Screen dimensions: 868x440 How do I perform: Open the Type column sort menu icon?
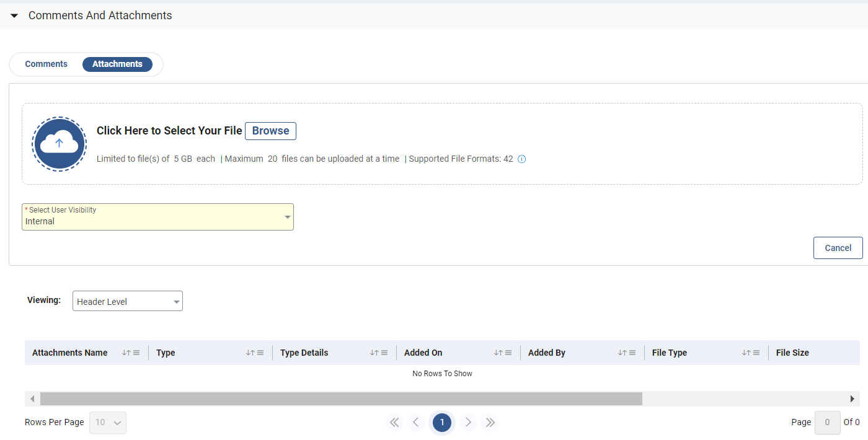click(255, 353)
